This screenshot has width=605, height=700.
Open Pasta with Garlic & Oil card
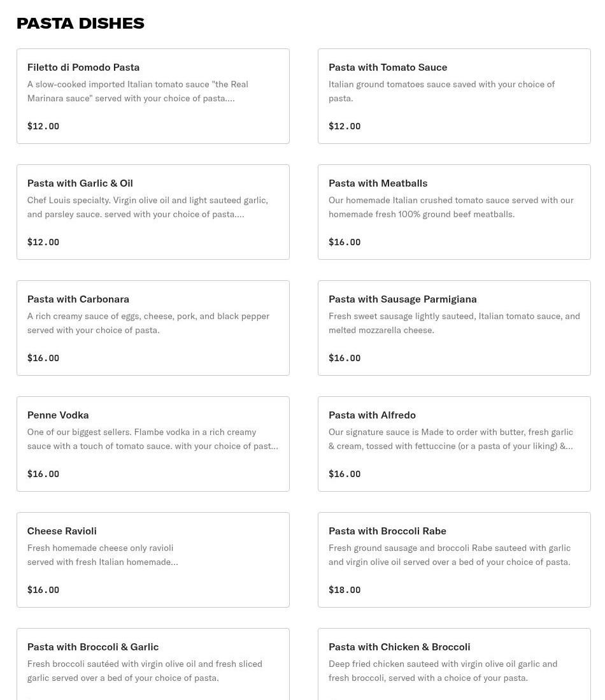[x=153, y=212]
